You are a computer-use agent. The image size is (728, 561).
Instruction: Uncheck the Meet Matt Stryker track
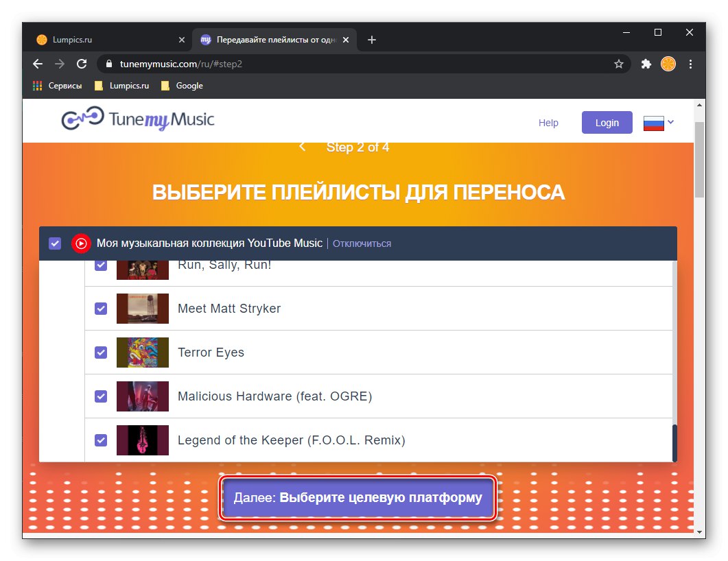pyautogui.click(x=101, y=309)
